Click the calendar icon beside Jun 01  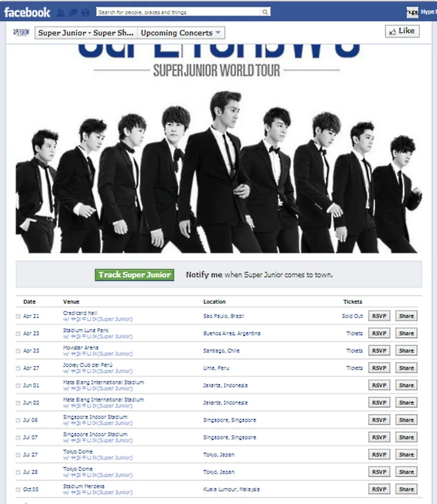tap(18, 386)
